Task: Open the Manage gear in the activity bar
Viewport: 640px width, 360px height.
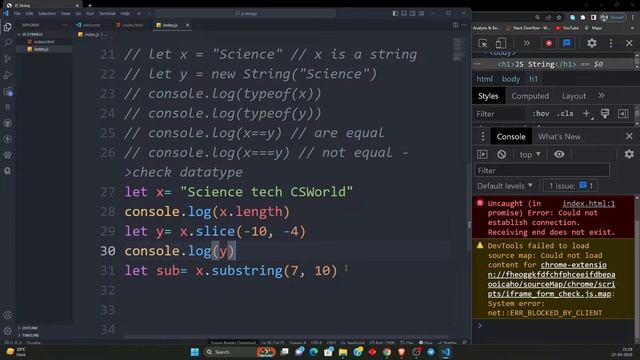Action: (7, 331)
